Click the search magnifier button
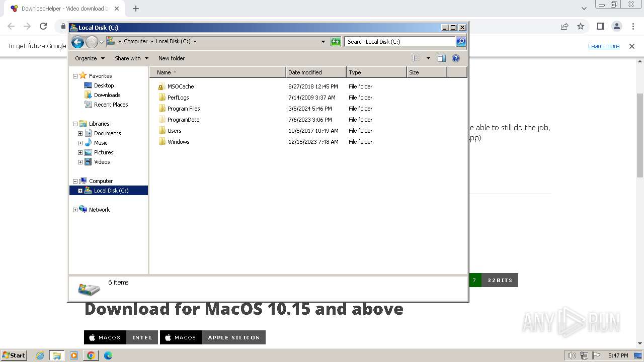The width and height of the screenshot is (644, 362). [461, 42]
